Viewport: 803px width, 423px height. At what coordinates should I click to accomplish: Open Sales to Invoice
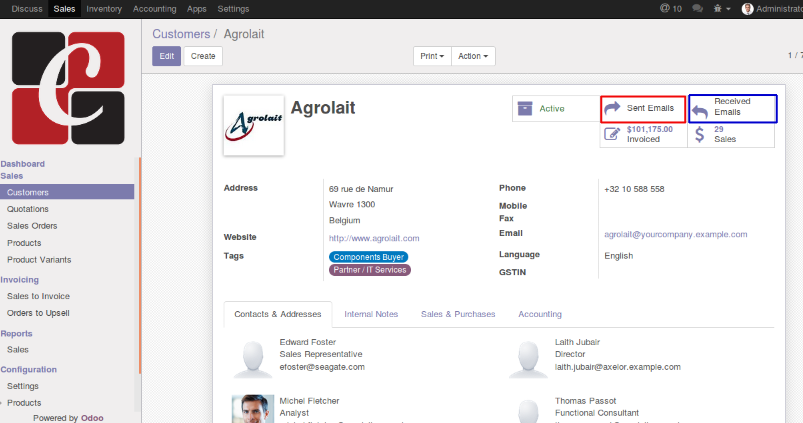coord(38,296)
